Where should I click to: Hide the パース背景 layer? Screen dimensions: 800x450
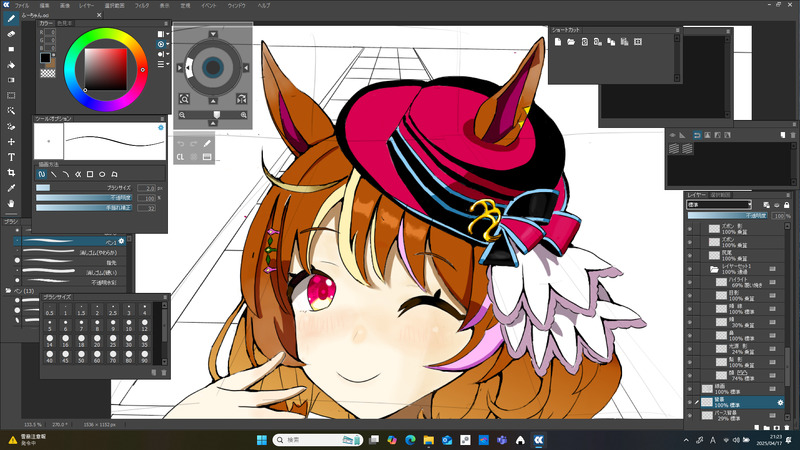(x=690, y=415)
